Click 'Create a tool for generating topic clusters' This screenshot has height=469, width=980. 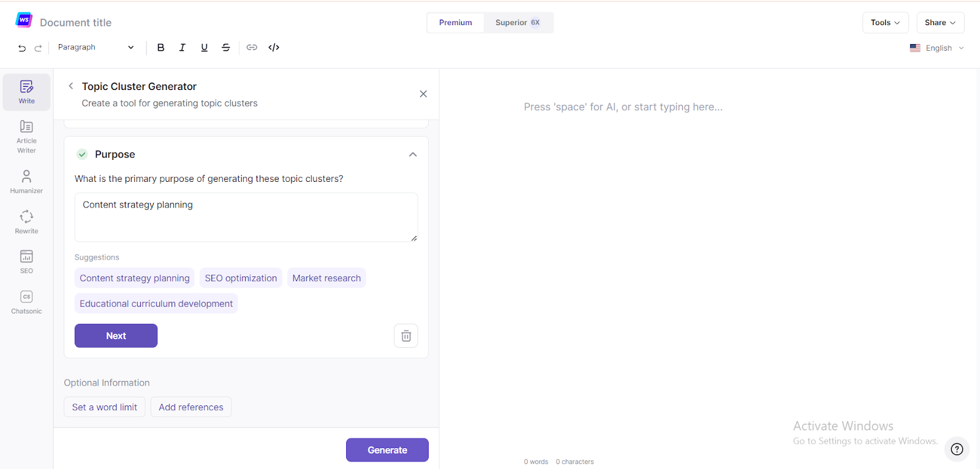[170, 103]
